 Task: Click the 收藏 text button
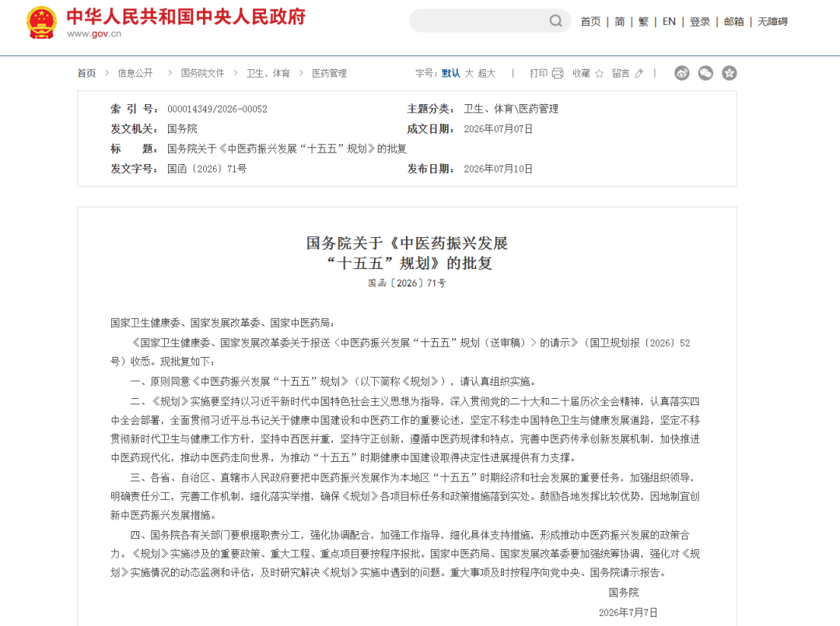[x=581, y=73]
